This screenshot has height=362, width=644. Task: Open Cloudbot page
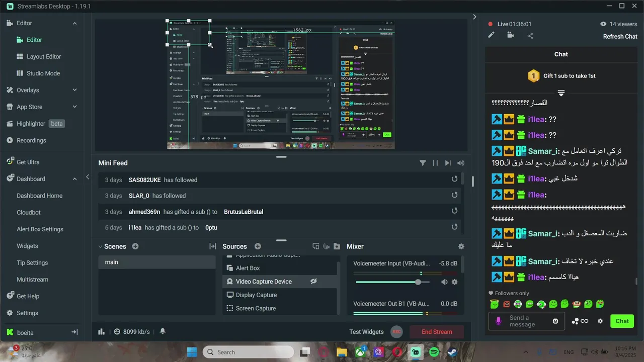pyautogui.click(x=29, y=212)
